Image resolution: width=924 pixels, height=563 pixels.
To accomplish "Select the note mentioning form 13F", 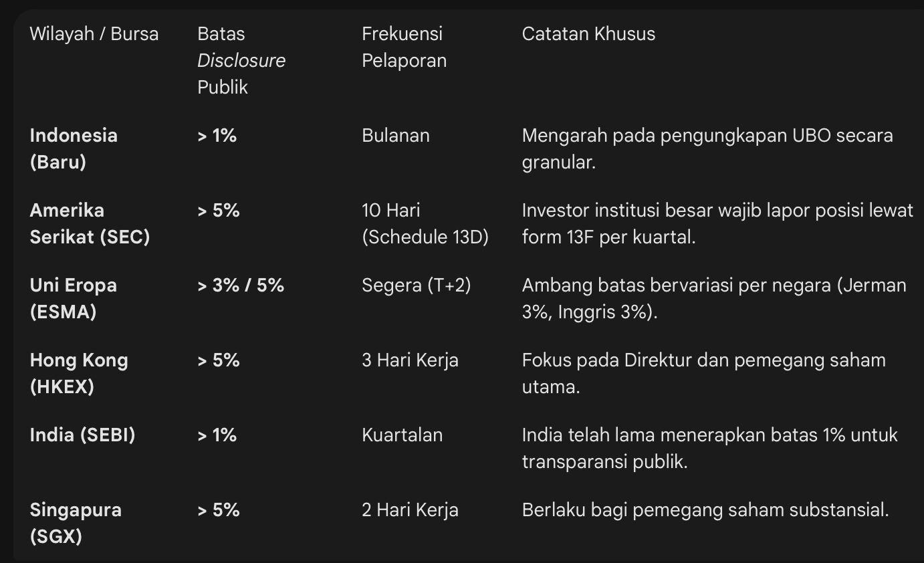I will click(717, 223).
